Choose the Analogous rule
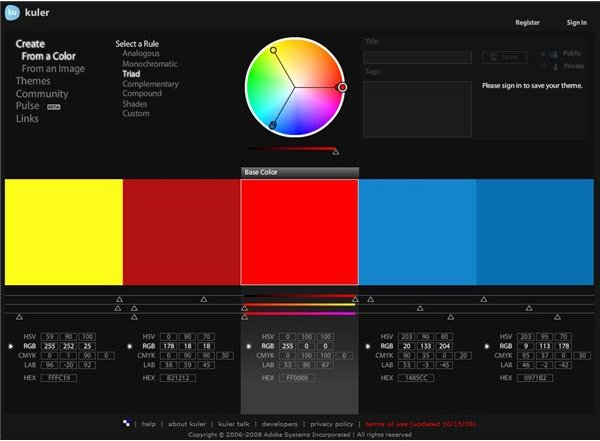The width and height of the screenshot is (600, 441). click(141, 54)
